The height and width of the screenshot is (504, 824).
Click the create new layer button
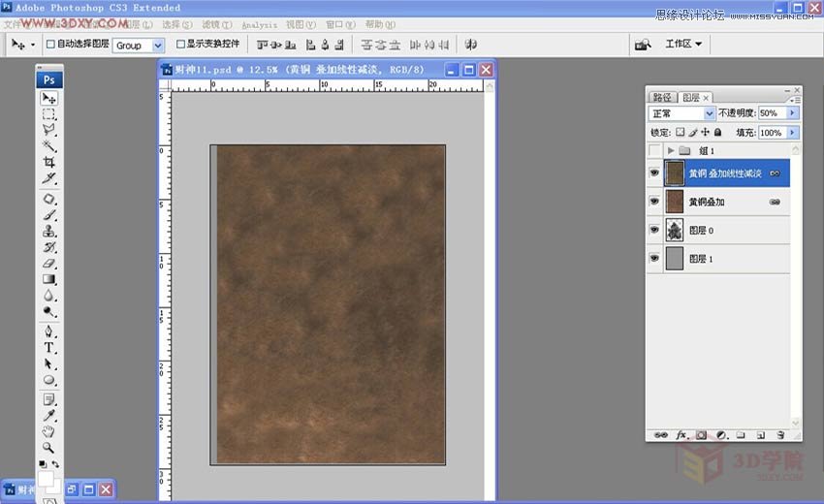pos(760,434)
